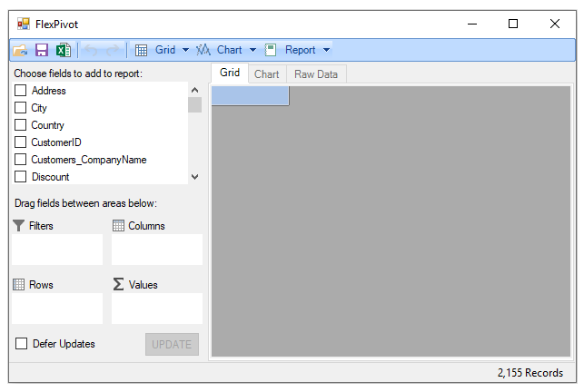The width and height of the screenshot is (584, 392).
Task: Click the Save disk icon
Action: 42,51
